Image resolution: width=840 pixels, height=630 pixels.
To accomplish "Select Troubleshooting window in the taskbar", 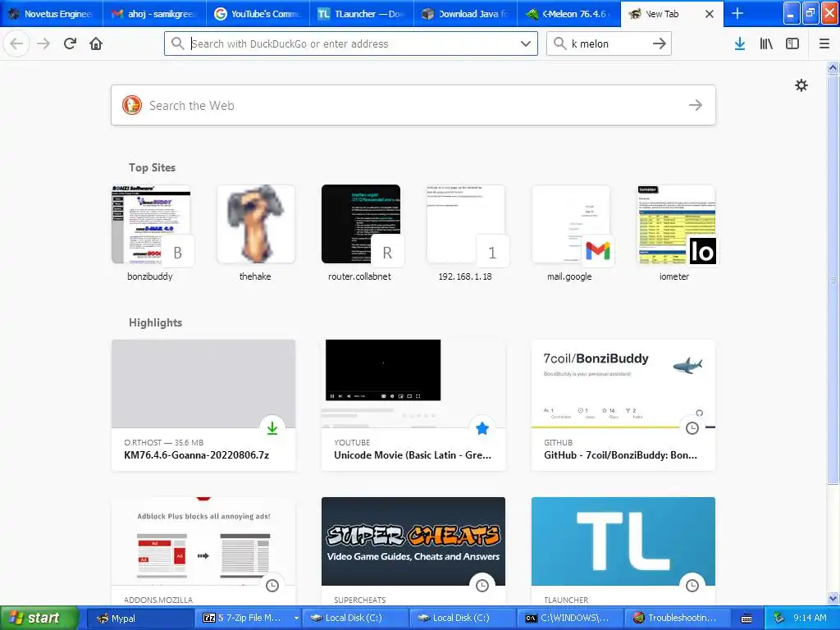I will 678,619.
